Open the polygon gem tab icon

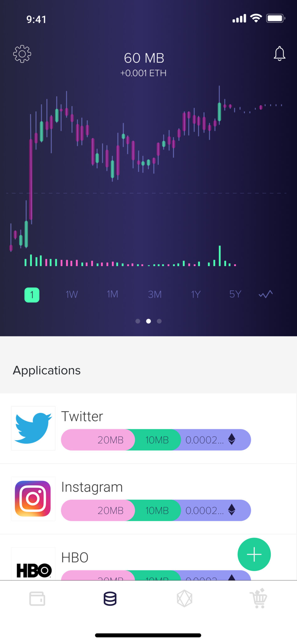pyautogui.click(x=184, y=598)
